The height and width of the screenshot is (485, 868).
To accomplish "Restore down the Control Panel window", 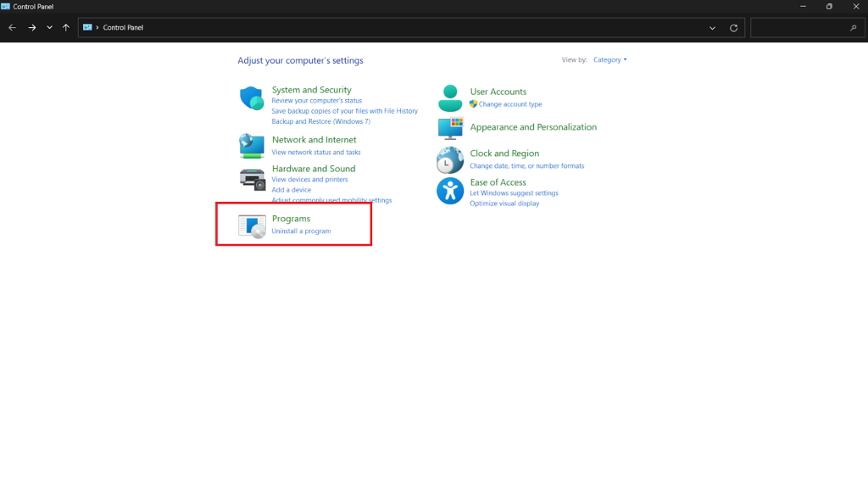I will [x=829, y=7].
